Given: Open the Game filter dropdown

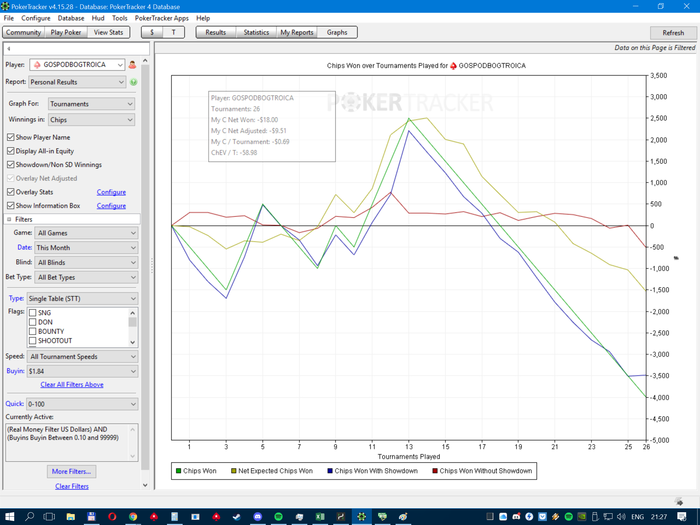Looking at the screenshot, I should (86, 233).
